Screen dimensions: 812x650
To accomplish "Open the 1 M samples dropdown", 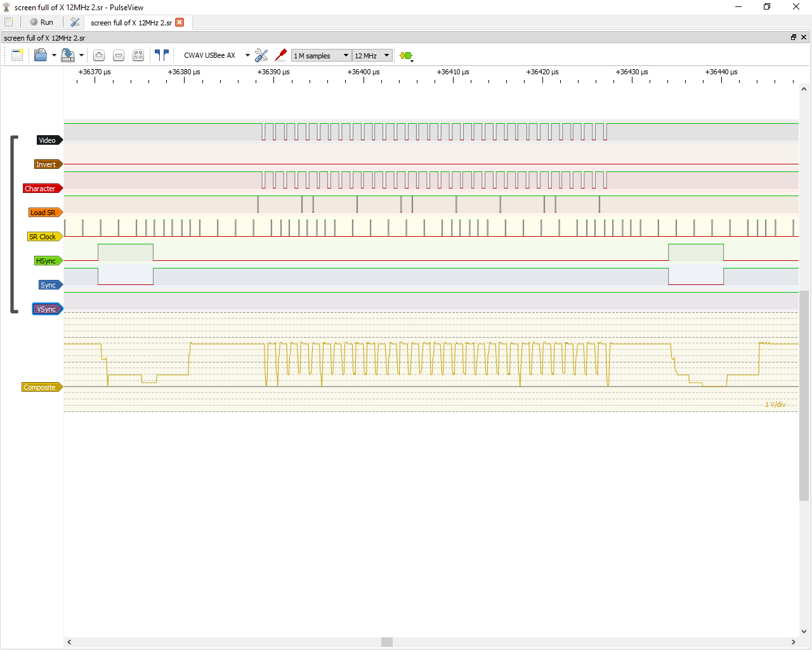I will pyautogui.click(x=321, y=55).
